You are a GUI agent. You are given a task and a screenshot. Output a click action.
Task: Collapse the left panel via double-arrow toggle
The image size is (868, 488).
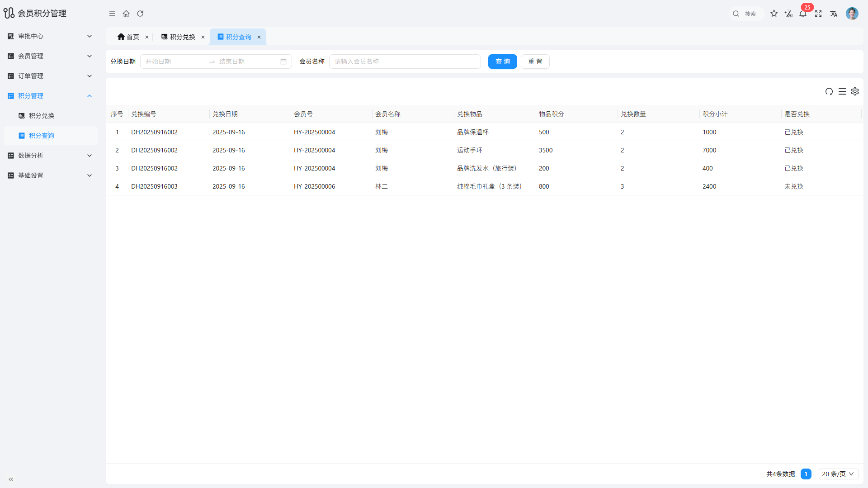pos(11,479)
